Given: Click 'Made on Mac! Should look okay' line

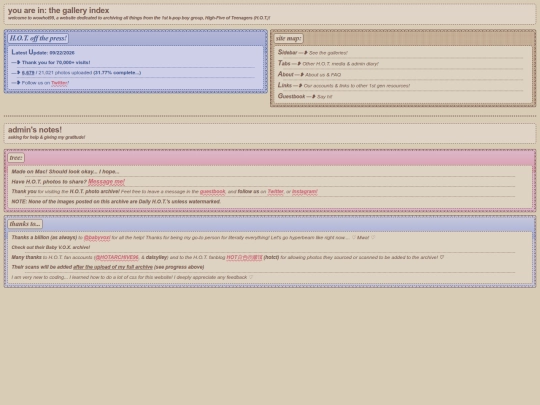Looking at the screenshot, I should tap(65, 172).
